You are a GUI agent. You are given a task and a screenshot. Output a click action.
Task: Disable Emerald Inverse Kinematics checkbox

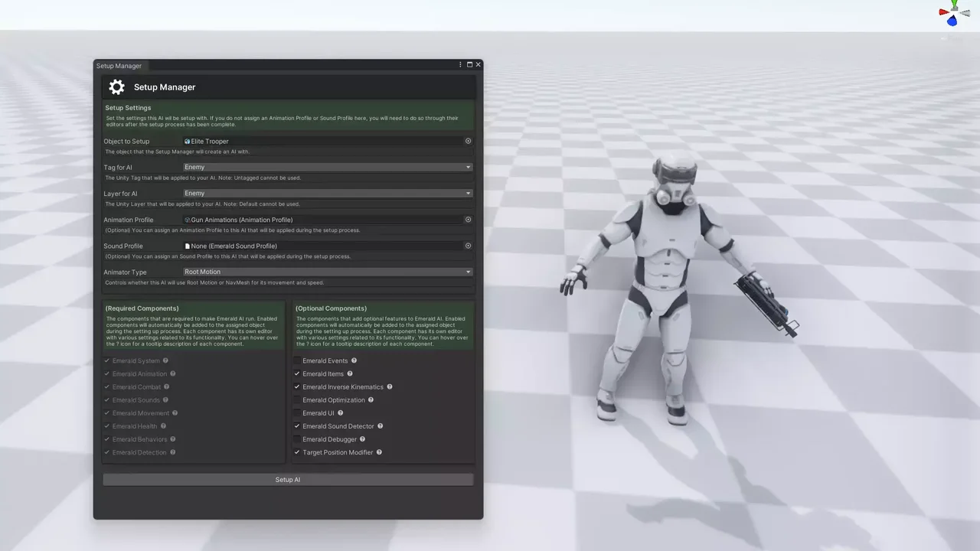tap(297, 386)
